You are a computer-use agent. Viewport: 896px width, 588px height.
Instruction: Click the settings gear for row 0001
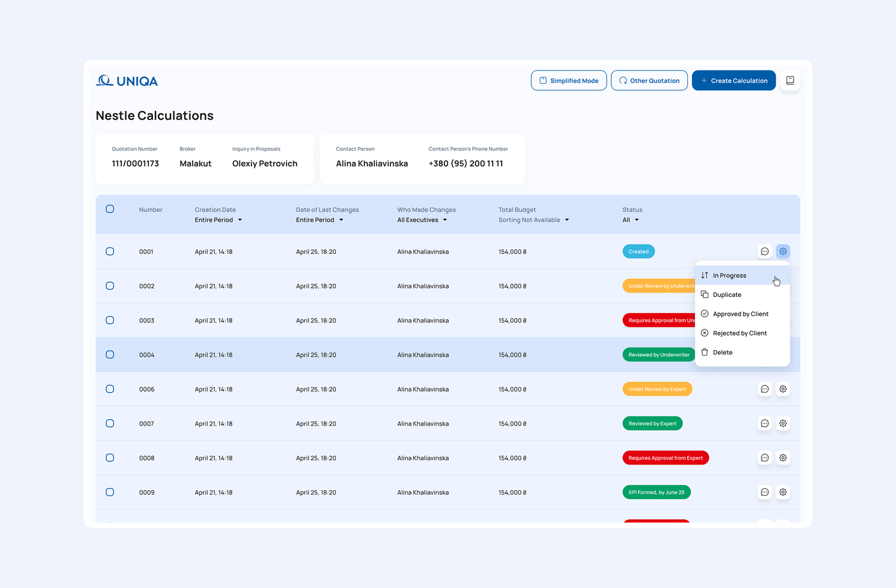click(x=783, y=251)
